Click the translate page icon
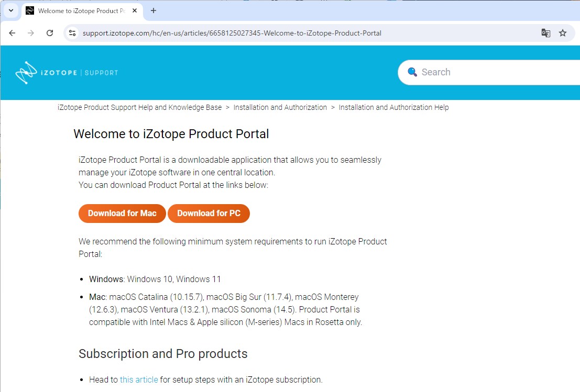This screenshot has height=392, width=580. (546, 33)
